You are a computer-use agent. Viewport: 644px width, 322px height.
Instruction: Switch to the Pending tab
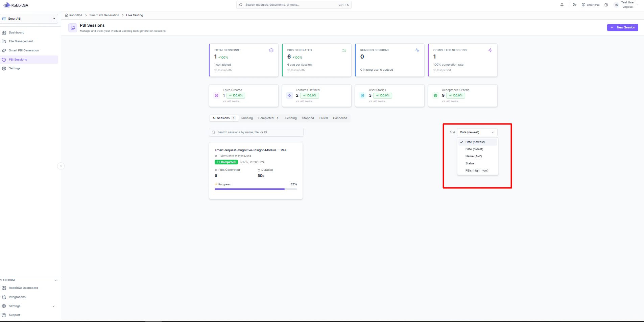click(x=291, y=118)
